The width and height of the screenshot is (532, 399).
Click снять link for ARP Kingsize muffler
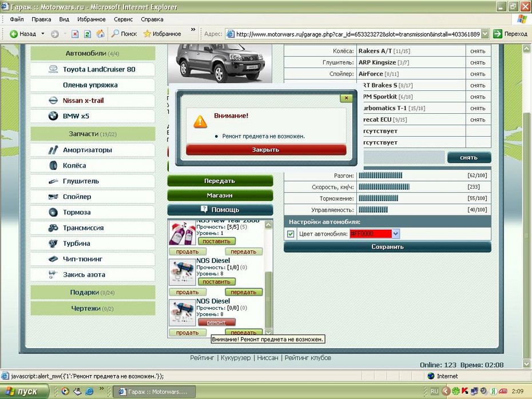(478, 63)
